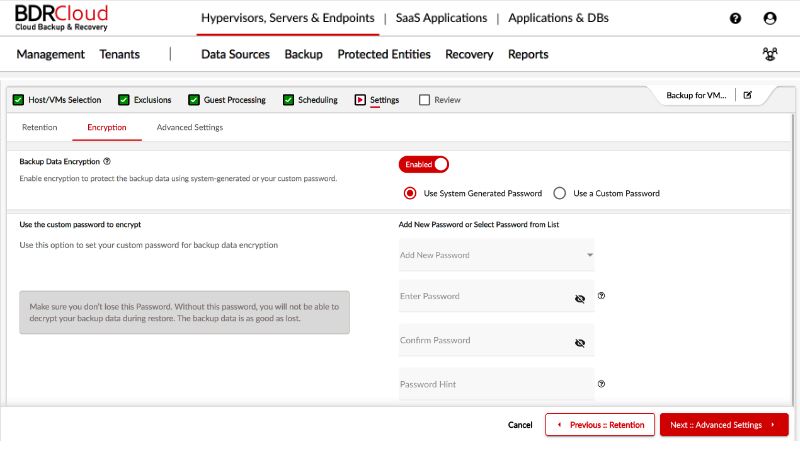Image resolution: width=800 pixels, height=450 pixels.
Task: Go to Scheduling step
Action: pos(310,100)
